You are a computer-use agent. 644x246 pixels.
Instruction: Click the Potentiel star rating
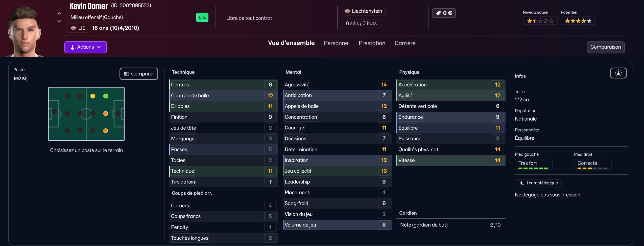click(578, 21)
